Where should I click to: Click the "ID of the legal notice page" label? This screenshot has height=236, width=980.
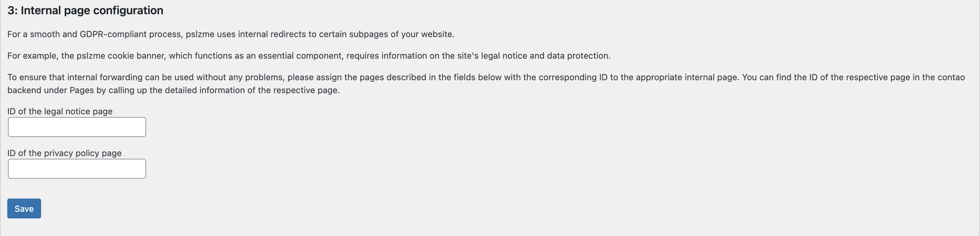(60, 111)
